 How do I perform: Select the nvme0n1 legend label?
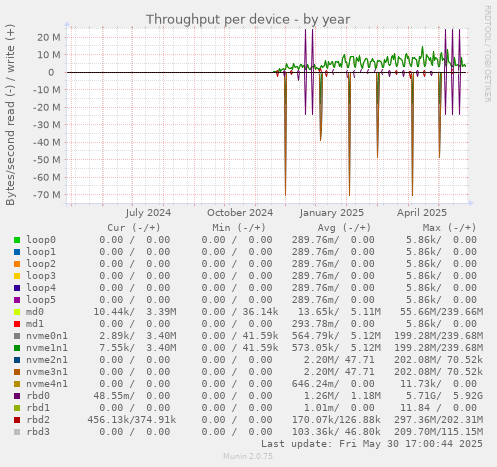(47, 336)
